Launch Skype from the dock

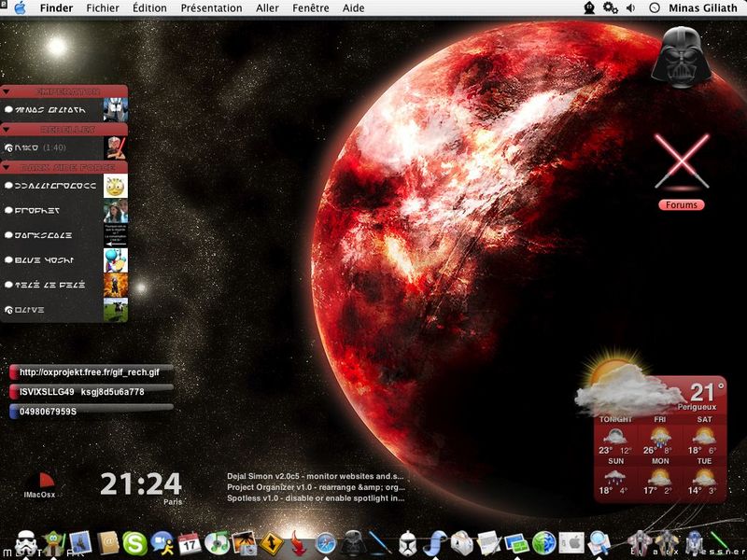134,543
